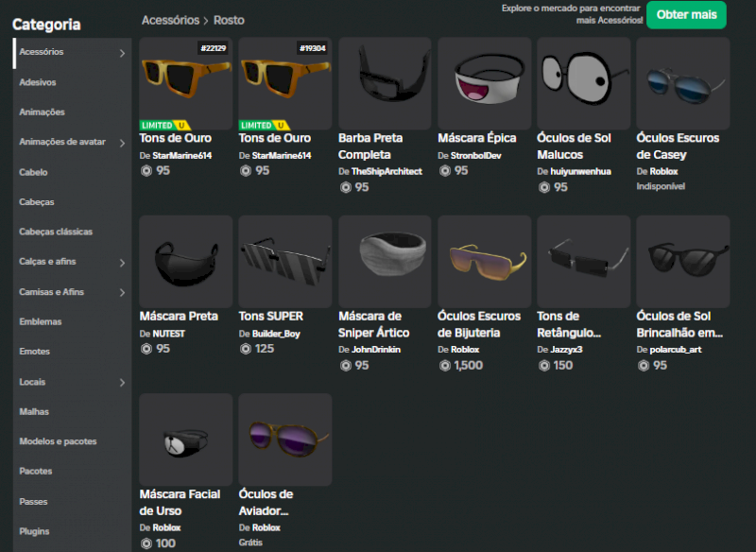The height and width of the screenshot is (552, 756).
Task: Select the Máscara de Sniper Ártico image
Action: [385, 262]
